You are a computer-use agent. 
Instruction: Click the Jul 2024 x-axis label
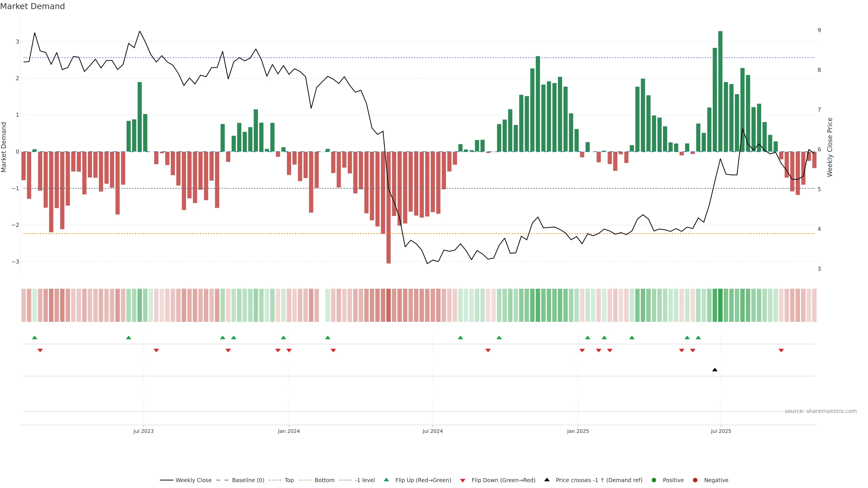[433, 431]
